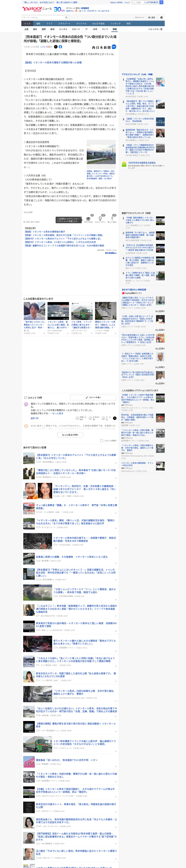Open the トピックス一覧 link
This screenshot has width=186, height=868.
[x=155, y=29]
